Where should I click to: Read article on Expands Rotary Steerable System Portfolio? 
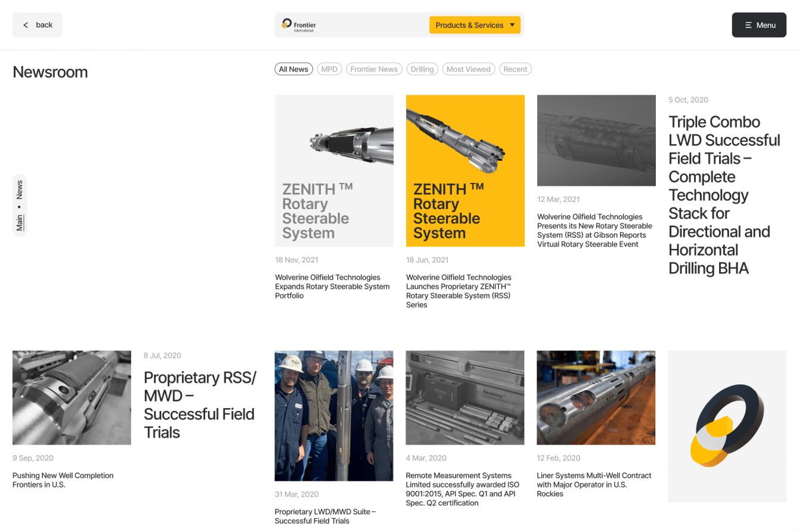332,287
